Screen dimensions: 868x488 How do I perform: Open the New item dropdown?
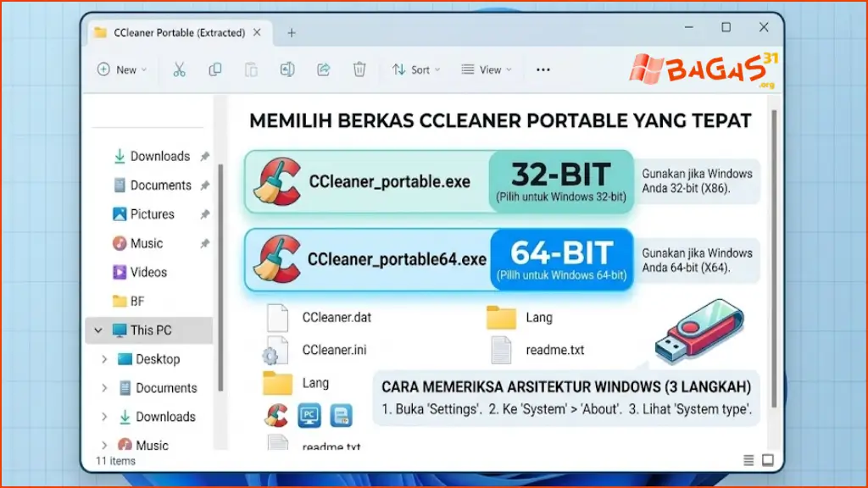pos(122,69)
